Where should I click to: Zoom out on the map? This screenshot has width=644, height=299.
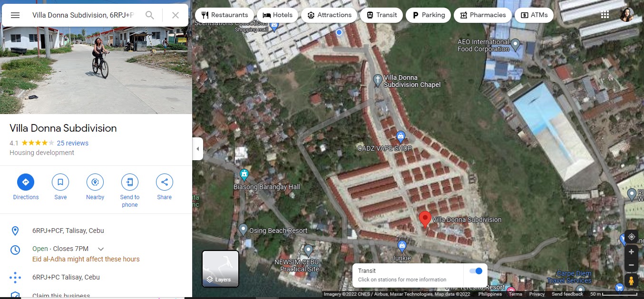click(631, 265)
